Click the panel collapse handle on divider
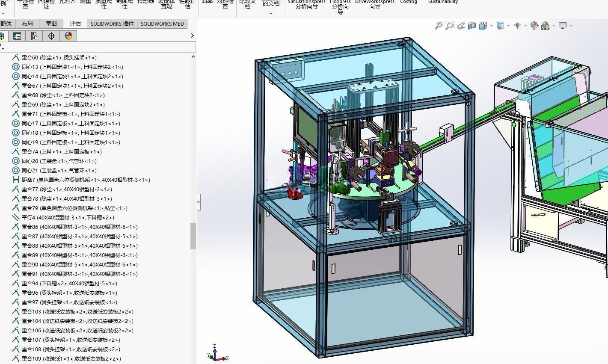The width and height of the screenshot is (608, 364). [x=198, y=201]
